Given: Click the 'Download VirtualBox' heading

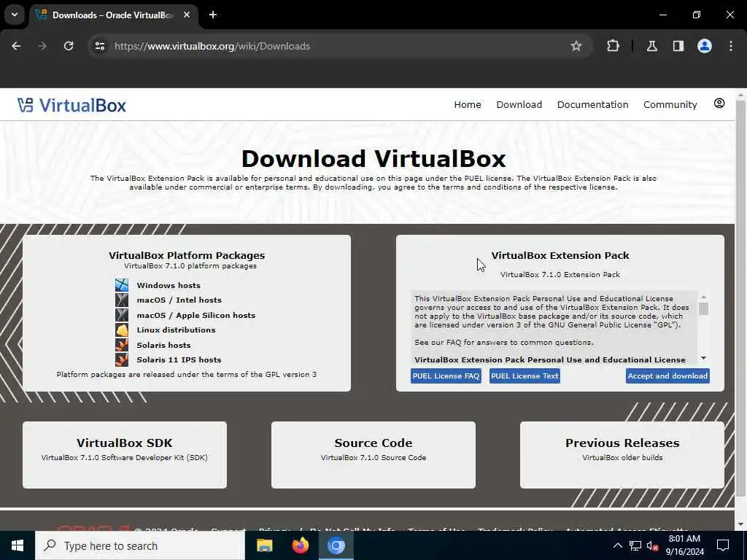Looking at the screenshot, I should click(x=373, y=158).
